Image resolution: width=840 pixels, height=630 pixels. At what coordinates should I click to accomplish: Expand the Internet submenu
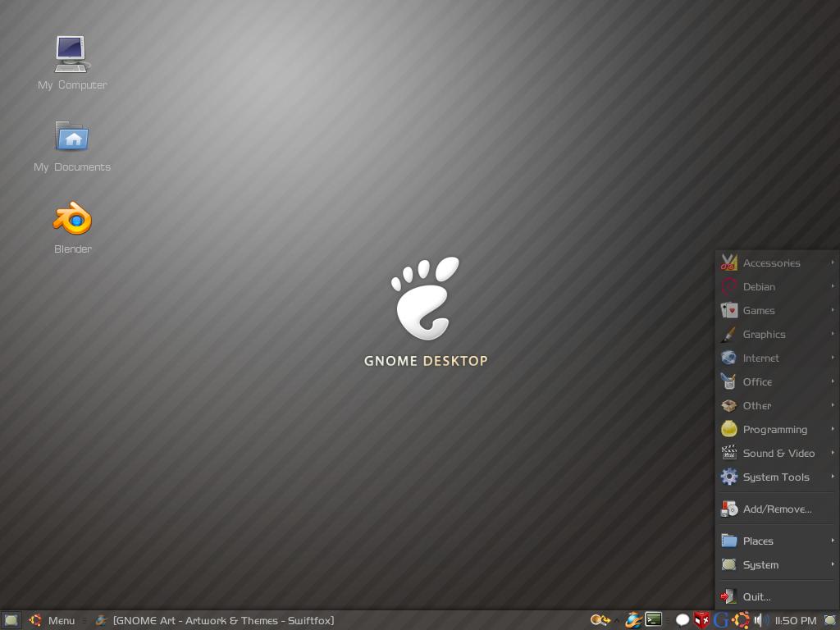(778, 358)
